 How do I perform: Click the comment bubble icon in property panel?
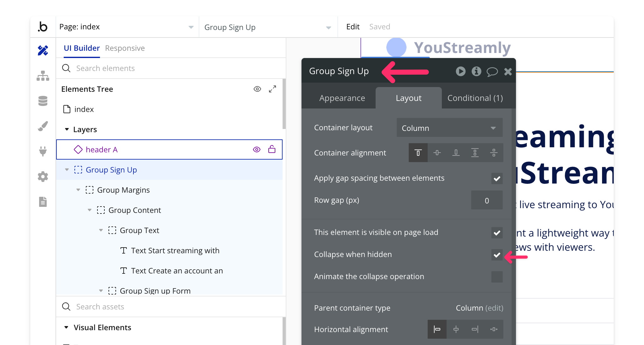[492, 72]
